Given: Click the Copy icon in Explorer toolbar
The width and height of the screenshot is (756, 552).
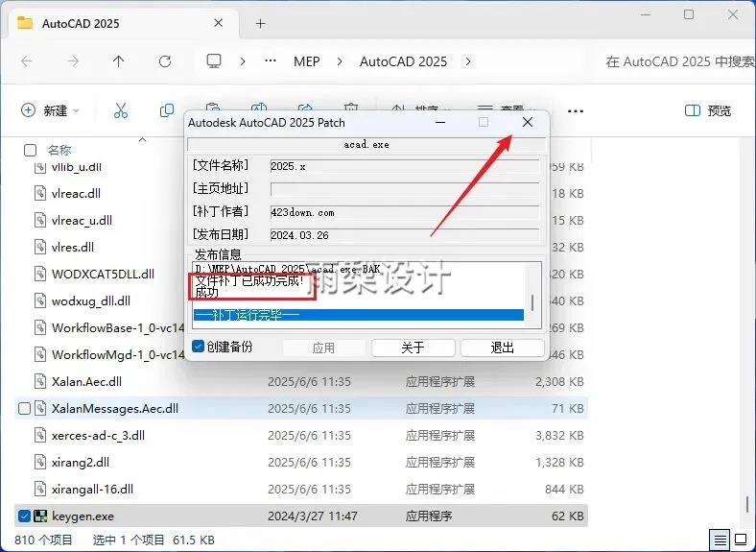Looking at the screenshot, I should [x=167, y=110].
